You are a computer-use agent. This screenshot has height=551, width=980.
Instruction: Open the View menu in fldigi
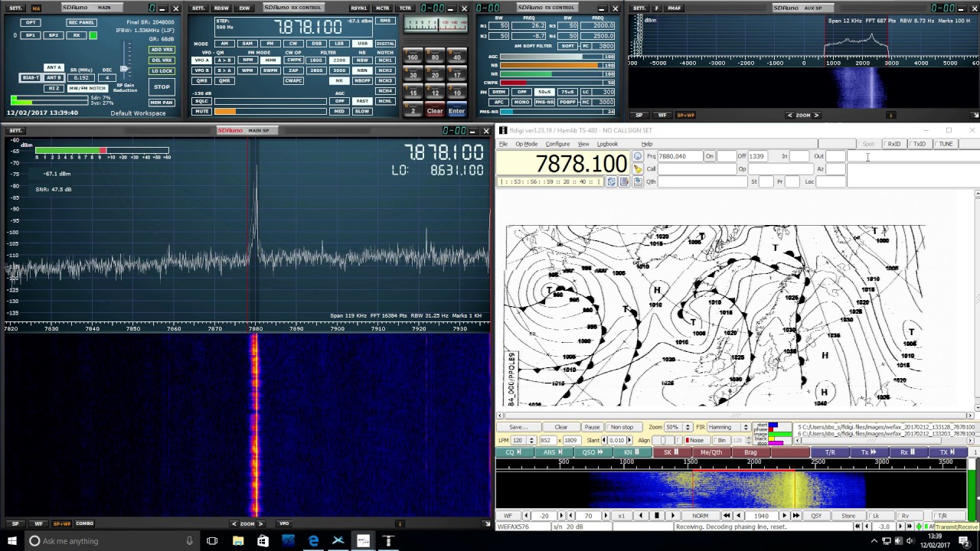click(583, 144)
